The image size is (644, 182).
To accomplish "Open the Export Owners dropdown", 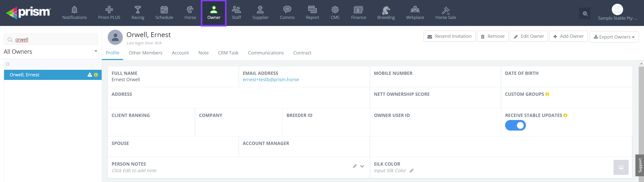I will point(614,37).
